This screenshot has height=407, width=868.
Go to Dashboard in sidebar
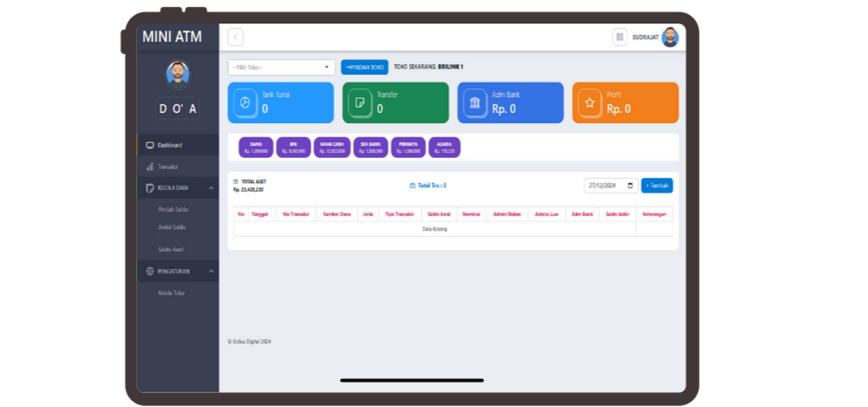pyautogui.click(x=178, y=145)
